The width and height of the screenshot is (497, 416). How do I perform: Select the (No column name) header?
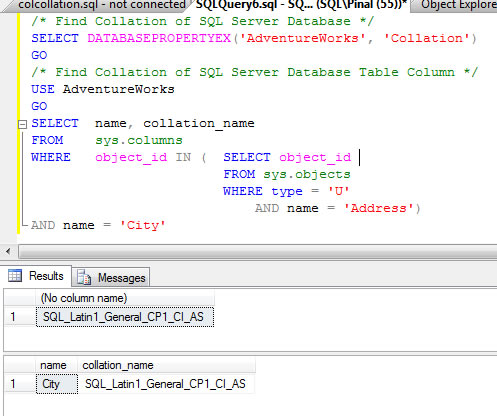coord(125,298)
